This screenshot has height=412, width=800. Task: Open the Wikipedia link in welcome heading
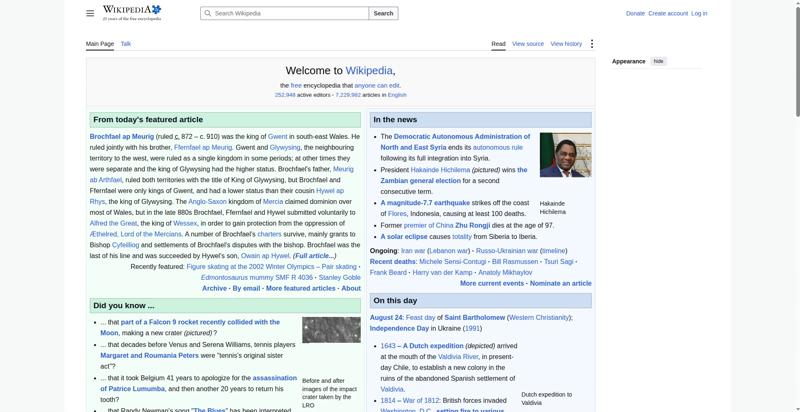point(369,70)
